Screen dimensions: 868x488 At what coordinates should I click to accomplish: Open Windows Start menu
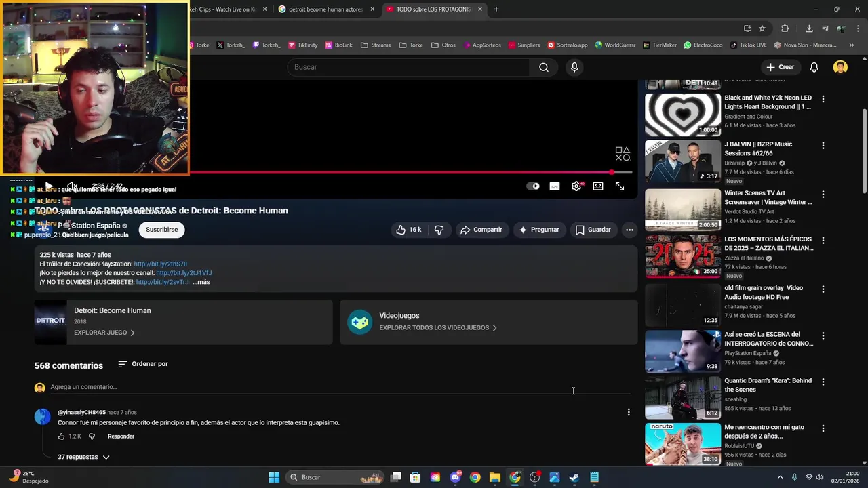tap(274, 477)
